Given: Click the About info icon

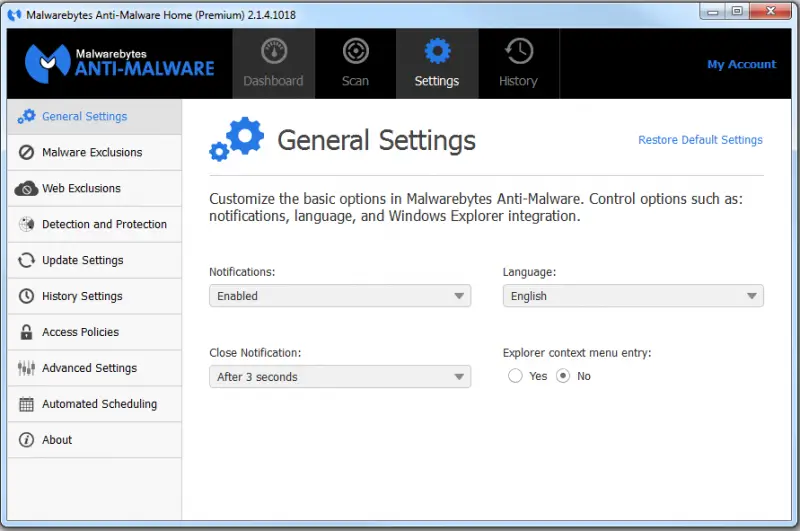Looking at the screenshot, I should click(26, 440).
